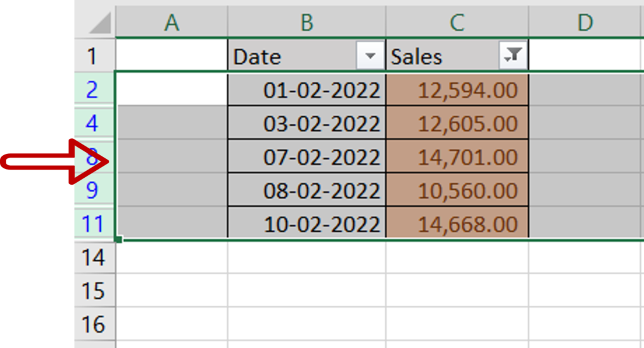Select column D header
Screen dimensions: 644x348
[586, 22]
